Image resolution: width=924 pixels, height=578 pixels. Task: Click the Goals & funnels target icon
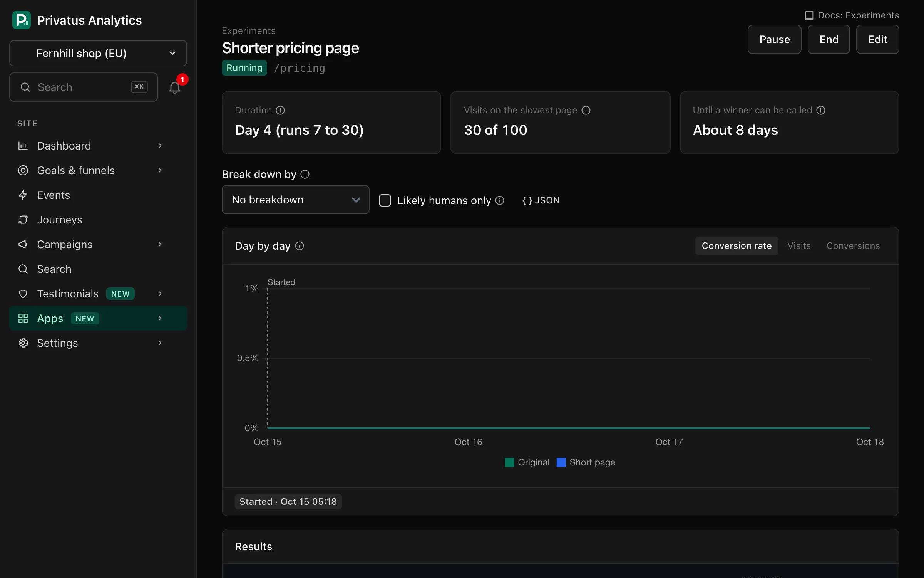coord(23,170)
